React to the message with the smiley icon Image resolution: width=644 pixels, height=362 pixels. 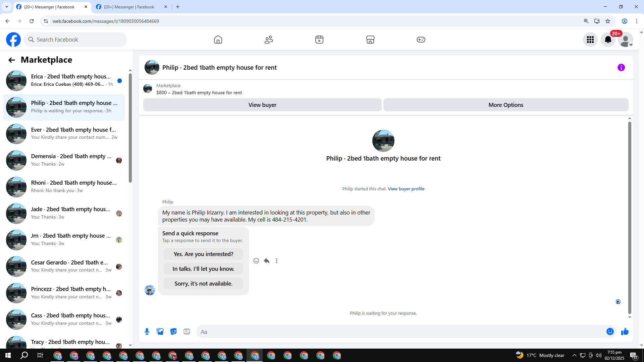[x=256, y=261]
